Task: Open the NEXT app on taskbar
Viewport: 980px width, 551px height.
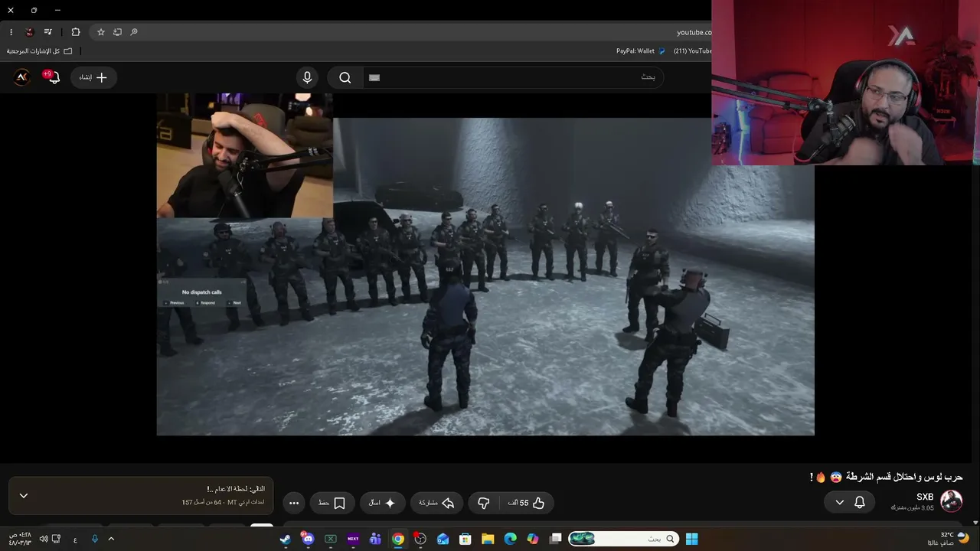Action: pyautogui.click(x=353, y=539)
